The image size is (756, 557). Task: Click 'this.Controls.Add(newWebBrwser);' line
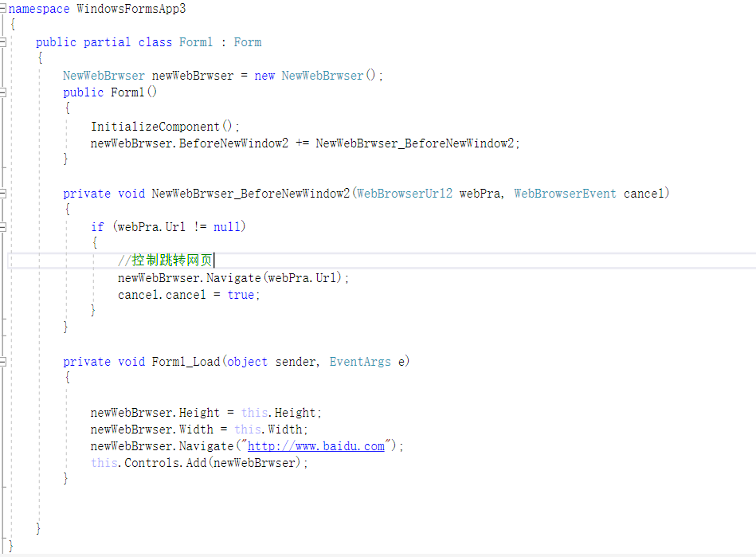(x=199, y=463)
